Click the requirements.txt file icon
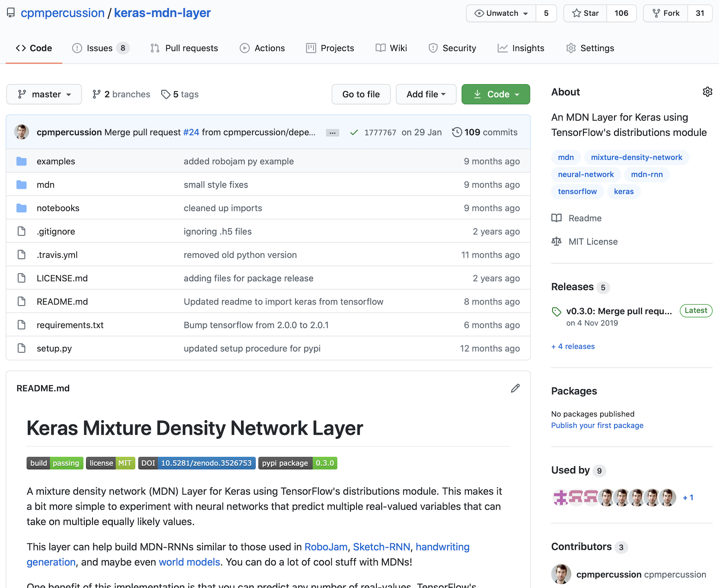The width and height of the screenshot is (719, 588). coord(22,325)
